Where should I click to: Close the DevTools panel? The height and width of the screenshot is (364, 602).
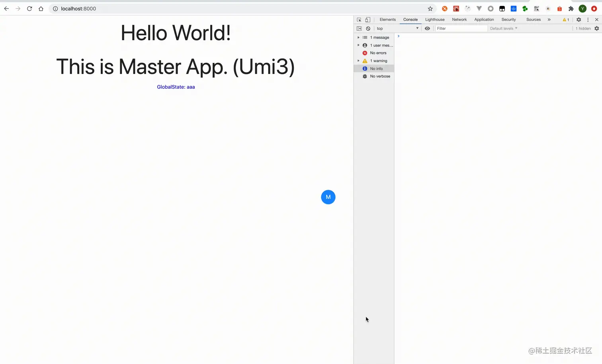pyautogui.click(x=596, y=19)
